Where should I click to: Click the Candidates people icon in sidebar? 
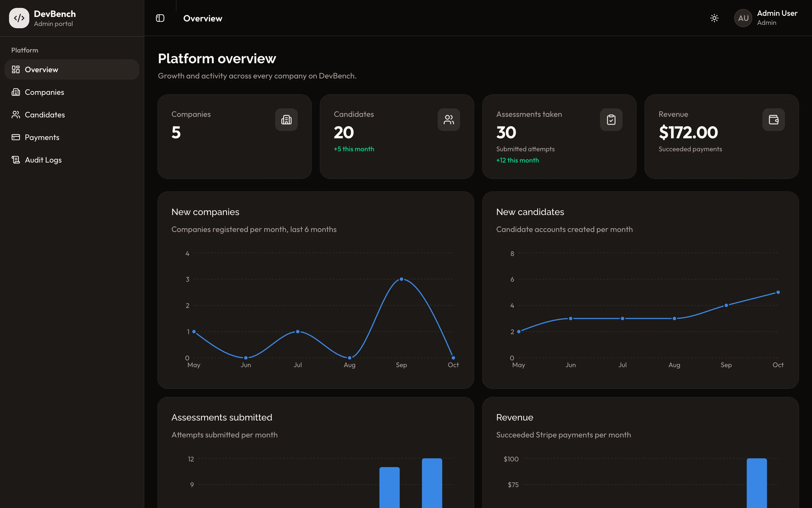16,115
